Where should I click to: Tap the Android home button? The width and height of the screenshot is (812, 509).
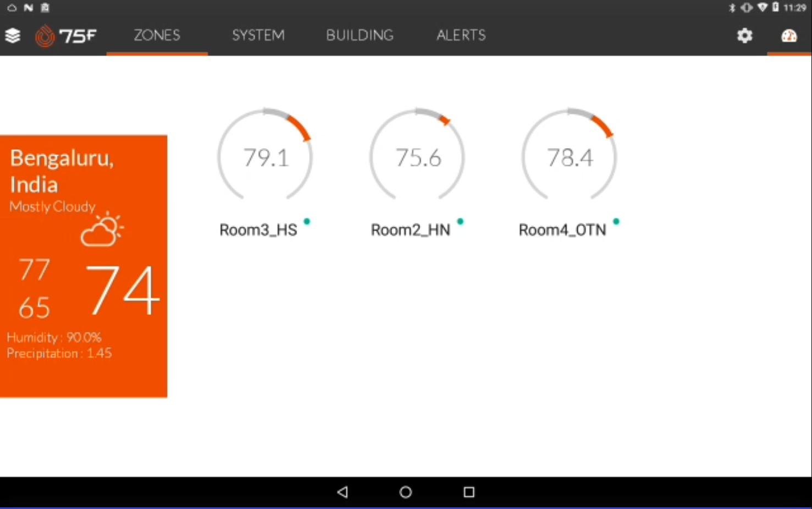point(406,492)
